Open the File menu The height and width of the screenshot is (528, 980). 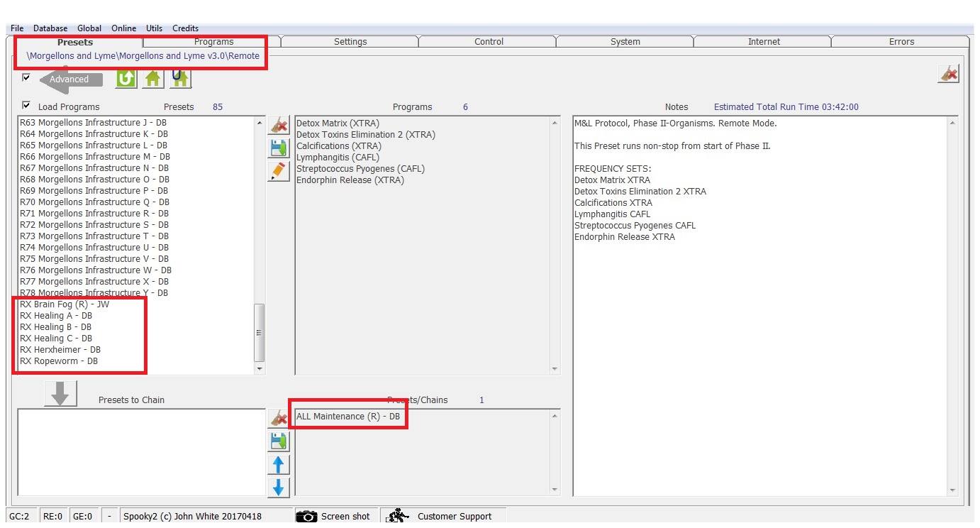[x=17, y=28]
